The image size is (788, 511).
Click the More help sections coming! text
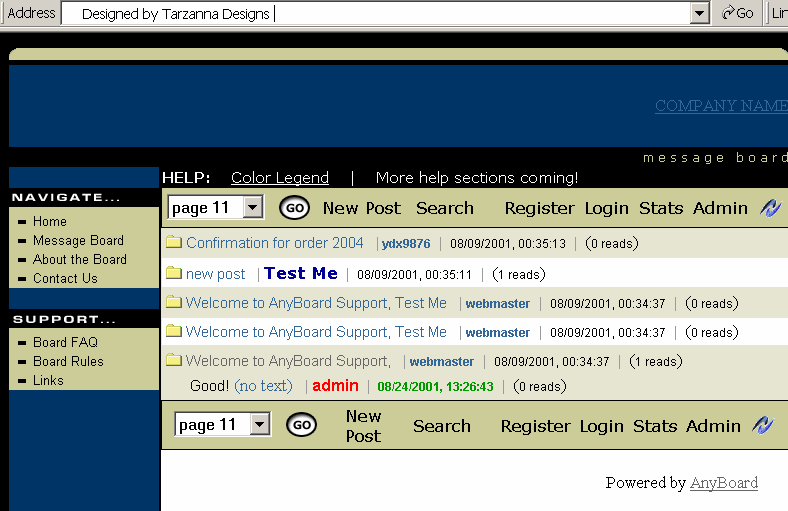pos(477,177)
